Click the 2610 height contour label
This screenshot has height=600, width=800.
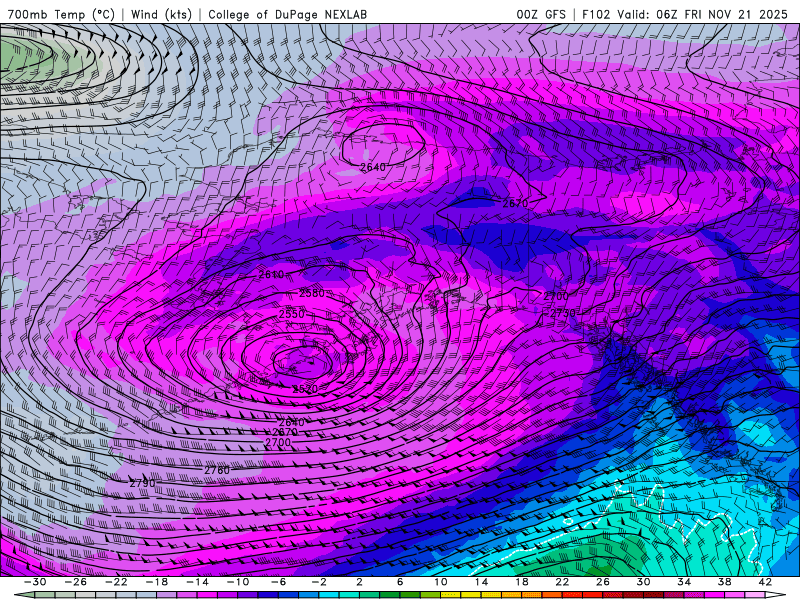tap(271, 274)
